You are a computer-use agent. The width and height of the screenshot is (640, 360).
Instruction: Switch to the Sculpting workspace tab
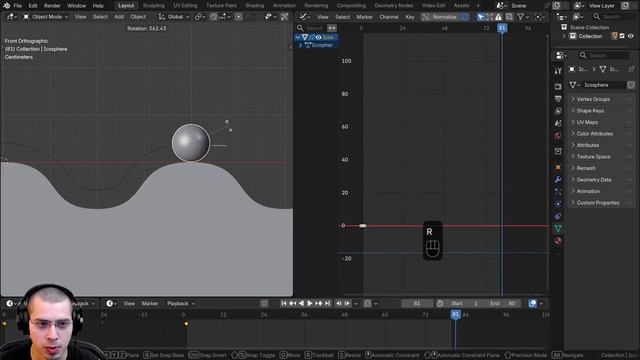click(153, 6)
